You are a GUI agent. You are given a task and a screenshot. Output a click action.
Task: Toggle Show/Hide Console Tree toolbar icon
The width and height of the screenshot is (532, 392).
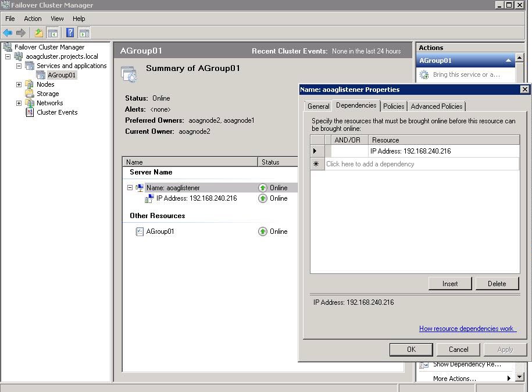(52, 33)
